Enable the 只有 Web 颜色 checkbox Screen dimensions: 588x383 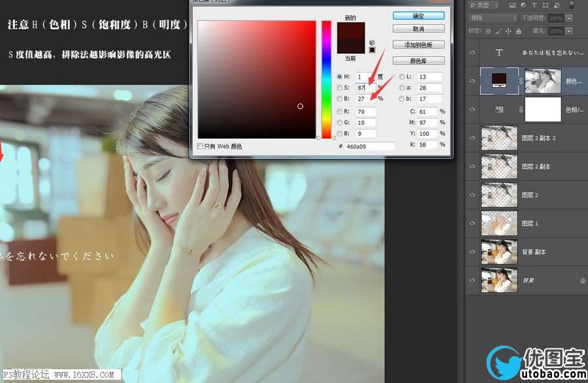pos(201,146)
